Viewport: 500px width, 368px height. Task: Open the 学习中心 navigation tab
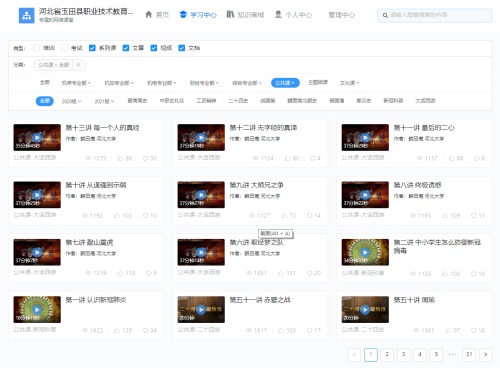(x=198, y=15)
